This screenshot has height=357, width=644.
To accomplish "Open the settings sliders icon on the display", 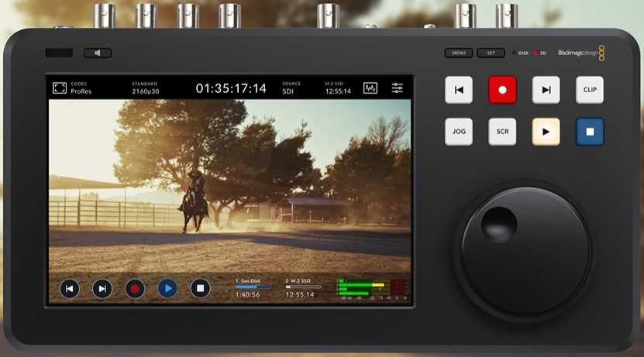I will point(397,88).
